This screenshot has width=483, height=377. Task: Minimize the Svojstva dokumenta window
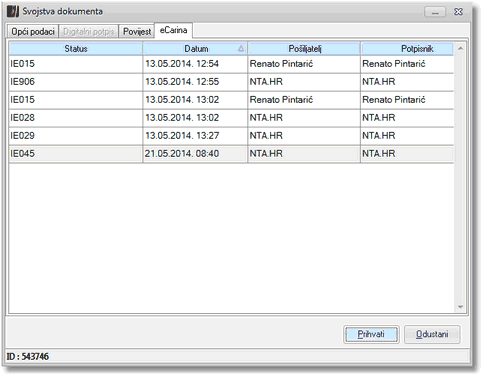click(x=435, y=12)
